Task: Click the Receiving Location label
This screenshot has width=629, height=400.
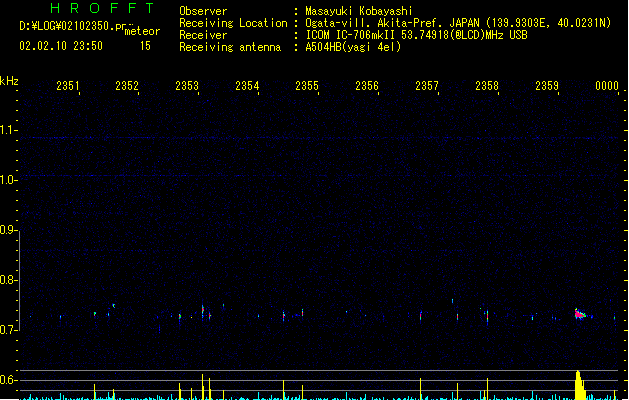Action: [x=233, y=23]
